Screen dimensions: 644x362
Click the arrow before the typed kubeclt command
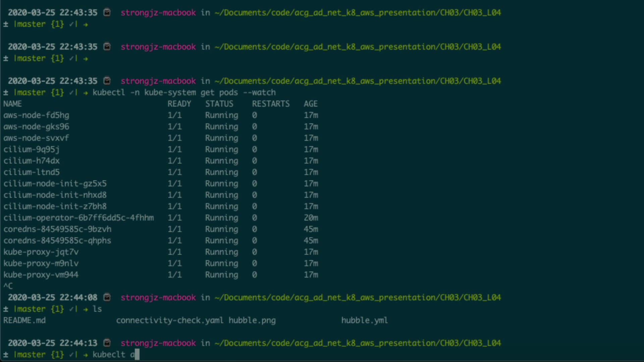pos(86,355)
